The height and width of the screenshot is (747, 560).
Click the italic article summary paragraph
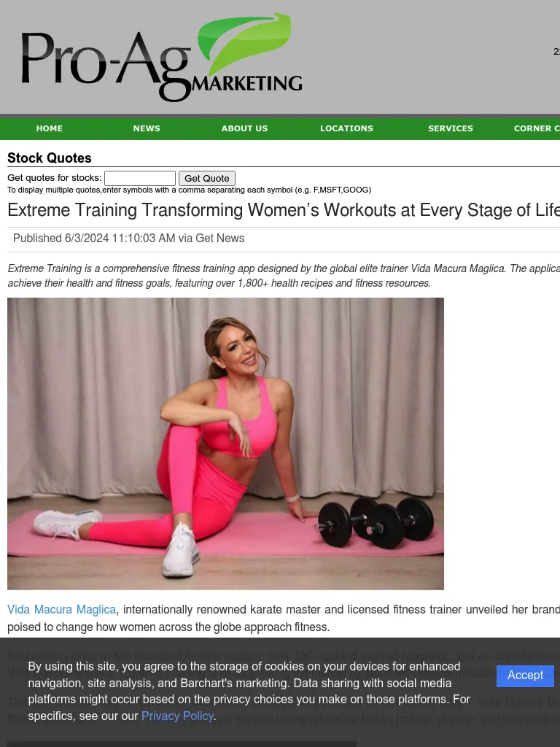[x=284, y=275]
